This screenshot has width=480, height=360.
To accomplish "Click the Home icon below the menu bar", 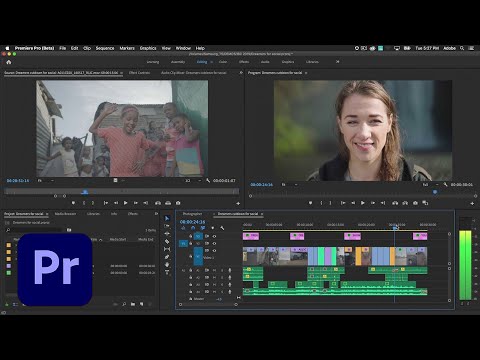I will coord(9,62).
